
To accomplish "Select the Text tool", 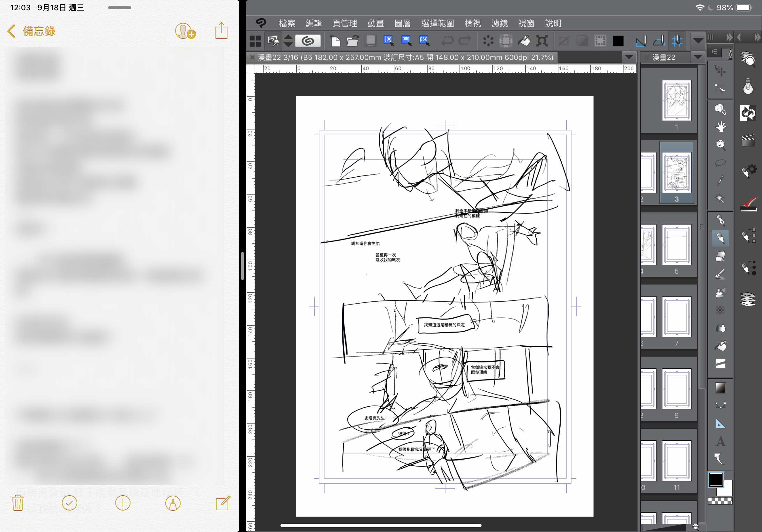I will click(720, 441).
